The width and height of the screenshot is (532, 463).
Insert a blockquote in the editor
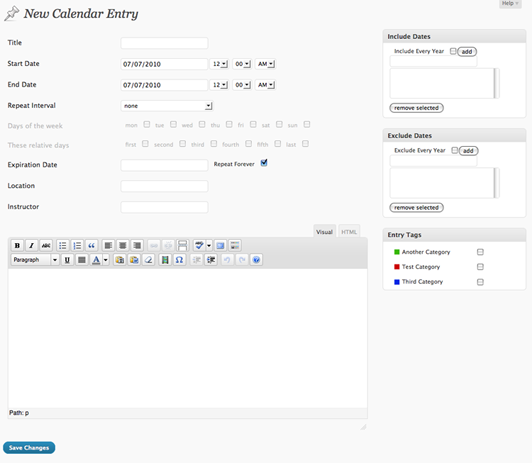click(x=92, y=245)
